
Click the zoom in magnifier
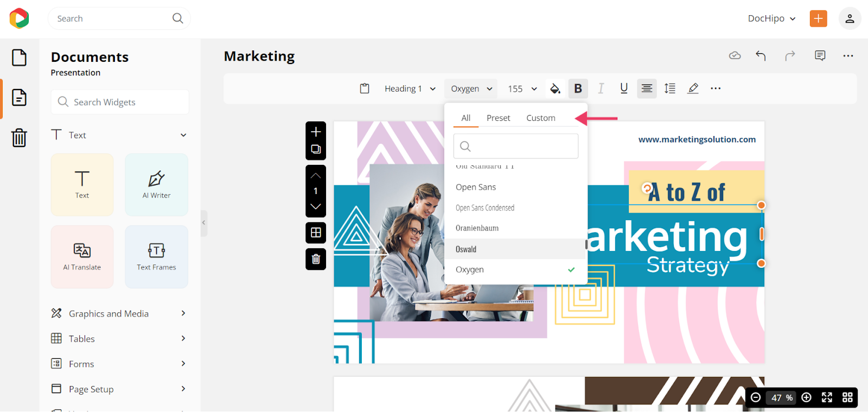807,397
